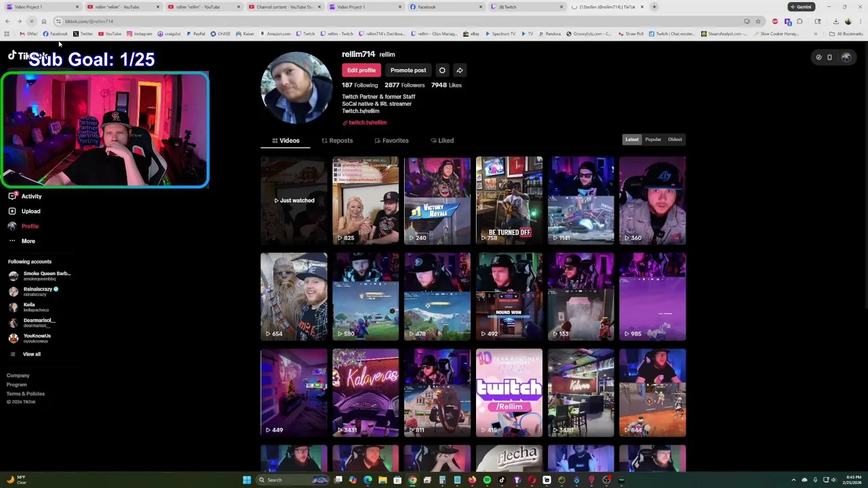The width and height of the screenshot is (868, 488).
Task: Click the taskbar clock showing 8:45 PM
Action: click(x=854, y=480)
